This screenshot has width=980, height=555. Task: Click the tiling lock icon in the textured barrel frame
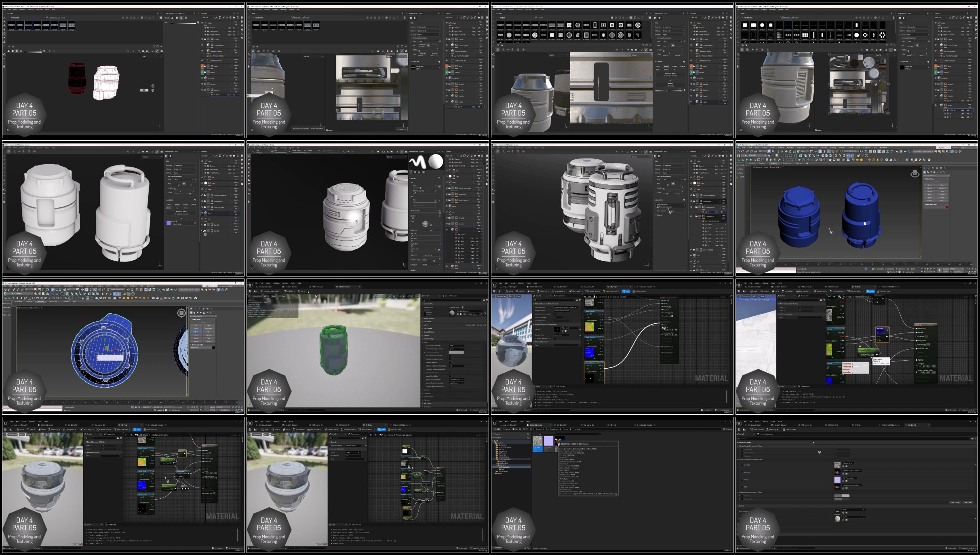click(x=673, y=184)
